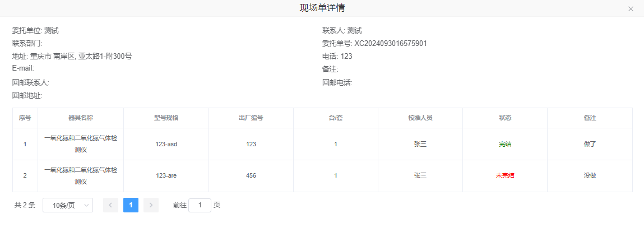The width and height of the screenshot is (644, 232).
Task: Click model cell 123-are
Action: click(x=166, y=175)
